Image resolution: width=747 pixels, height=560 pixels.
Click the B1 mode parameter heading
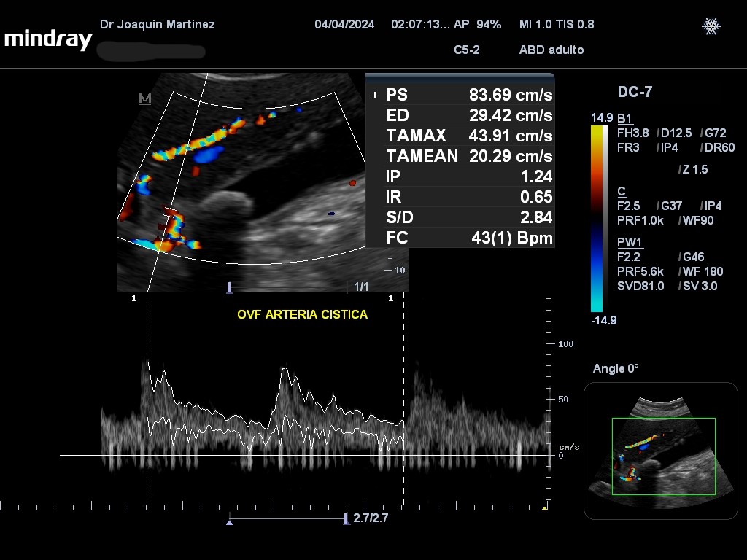(x=624, y=119)
